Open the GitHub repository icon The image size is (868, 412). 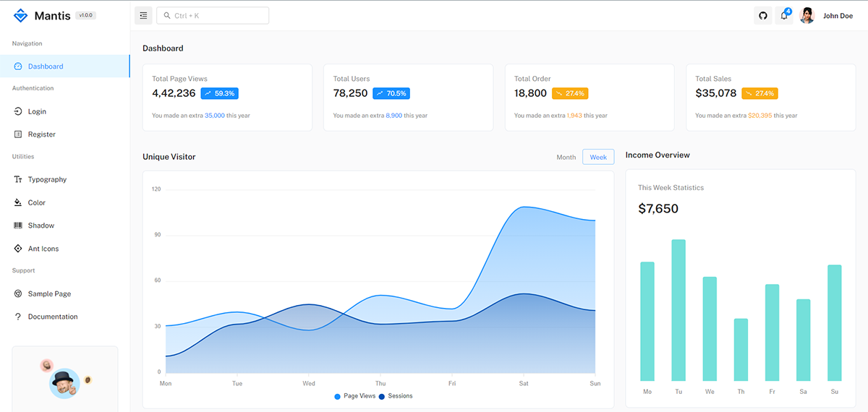[762, 15]
